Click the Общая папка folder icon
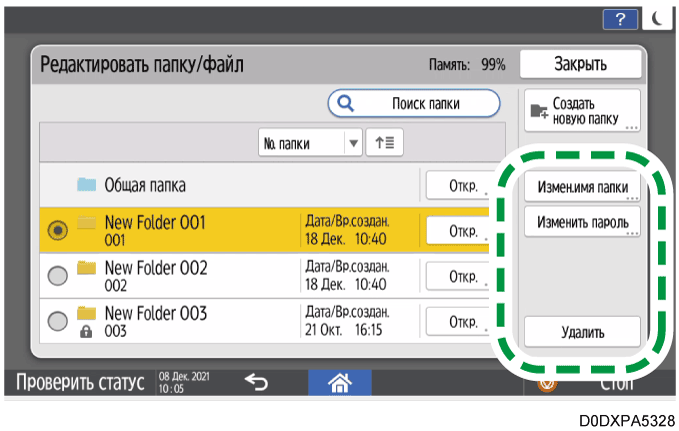Screen dimensions: 679x431 click(87, 186)
